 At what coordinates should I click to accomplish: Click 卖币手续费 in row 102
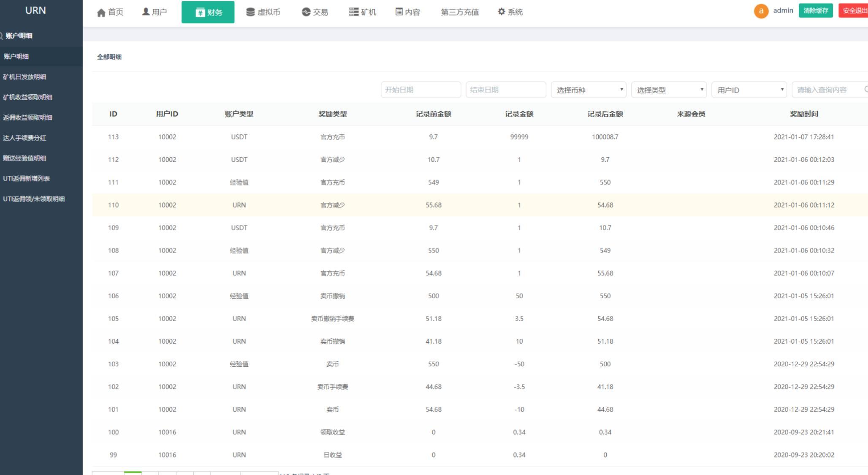(x=333, y=387)
